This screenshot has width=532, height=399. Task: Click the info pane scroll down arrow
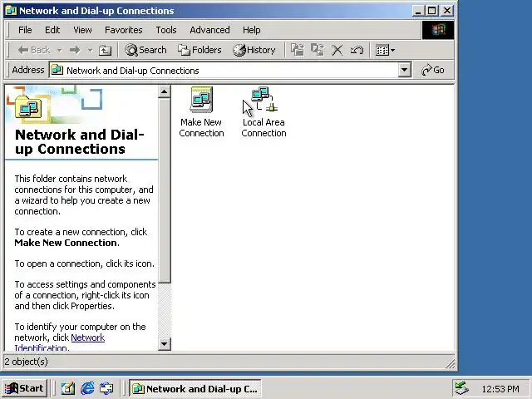pos(164,344)
